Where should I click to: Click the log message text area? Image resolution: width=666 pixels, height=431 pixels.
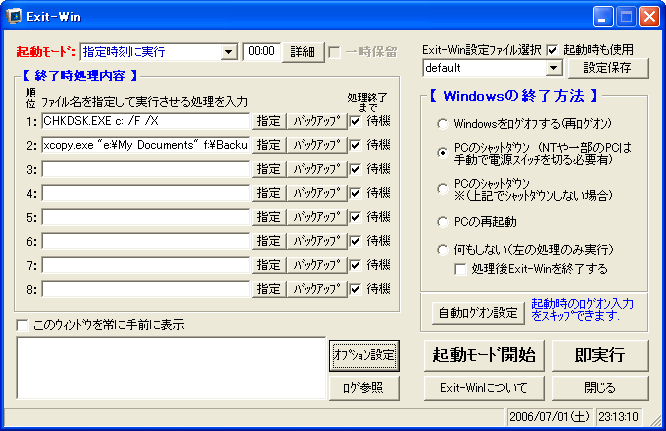(x=171, y=368)
